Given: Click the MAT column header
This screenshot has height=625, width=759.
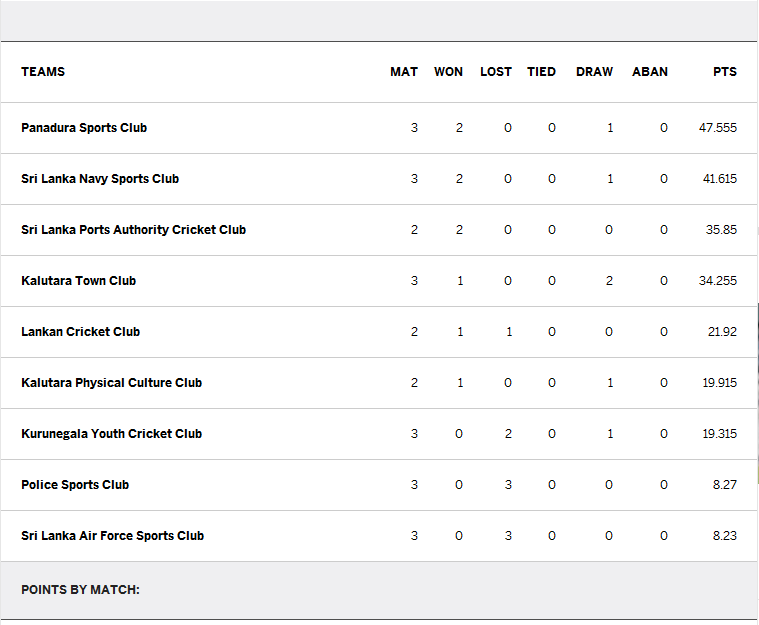Looking at the screenshot, I should pyautogui.click(x=404, y=72).
